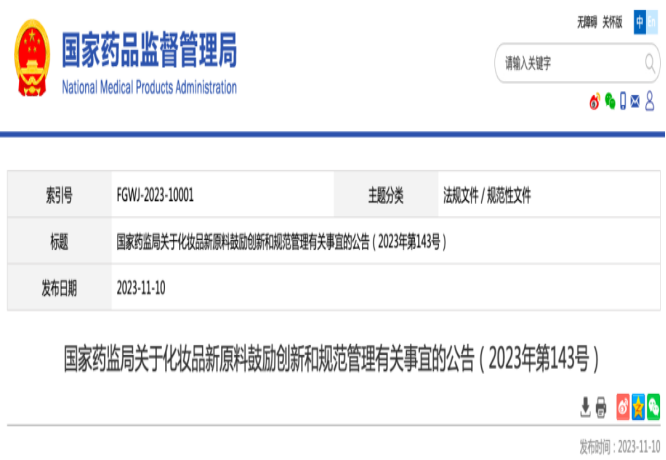Click the 发布时间：2023-11-10 text

620,447
